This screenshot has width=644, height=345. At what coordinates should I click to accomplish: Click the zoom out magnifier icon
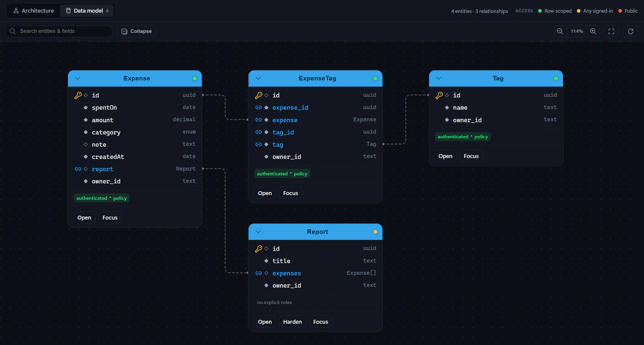tap(560, 31)
